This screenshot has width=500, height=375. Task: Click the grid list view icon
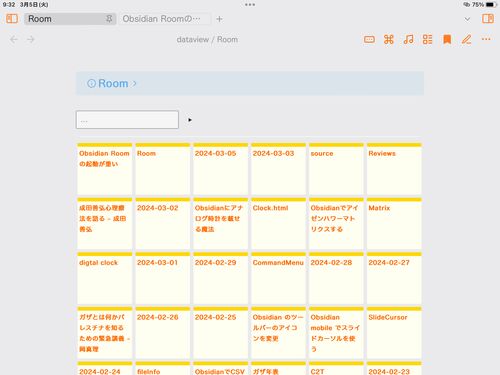coord(428,40)
